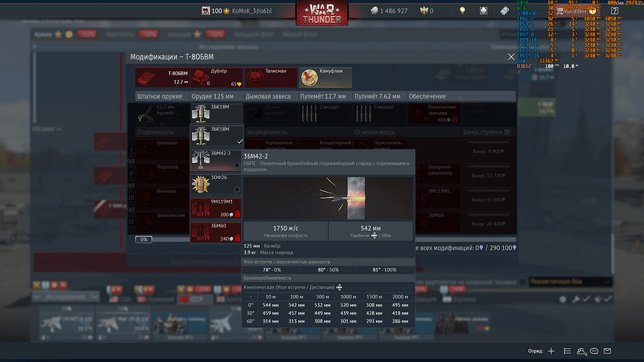Switch to the Малый флот tab
The image size is (644, 362).
(300, 35)
